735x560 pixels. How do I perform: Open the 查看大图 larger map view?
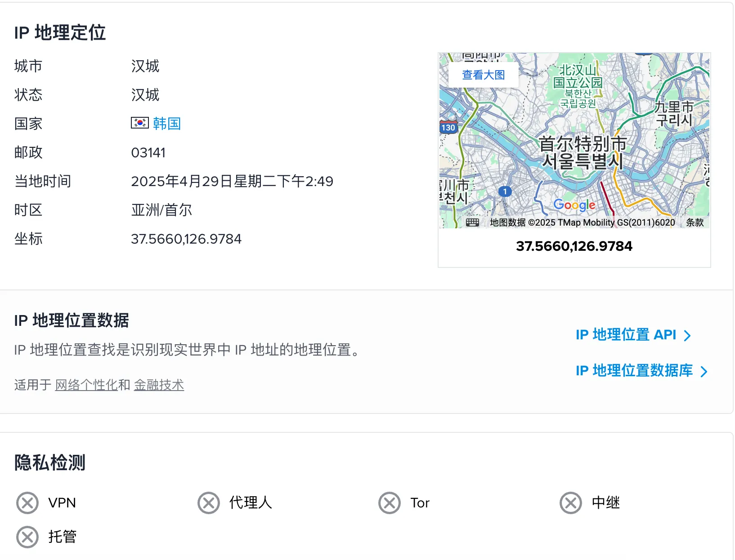tap(483, 75)
